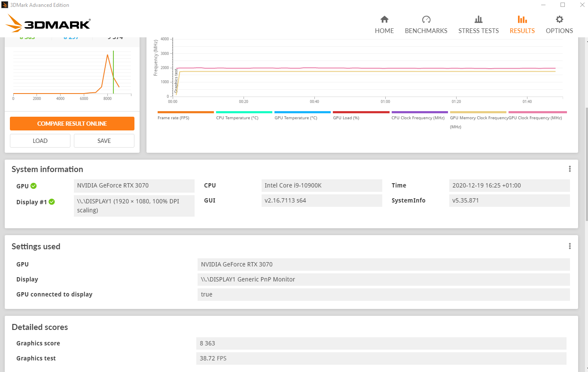Click the GPU Clock Frequency pink swatch

[537, 112]
